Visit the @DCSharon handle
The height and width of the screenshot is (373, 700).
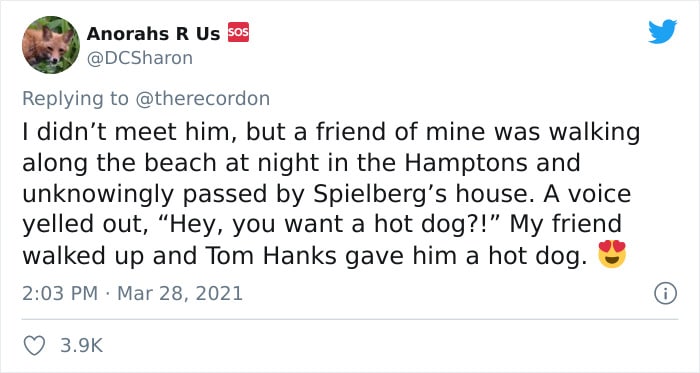[140, 58]
